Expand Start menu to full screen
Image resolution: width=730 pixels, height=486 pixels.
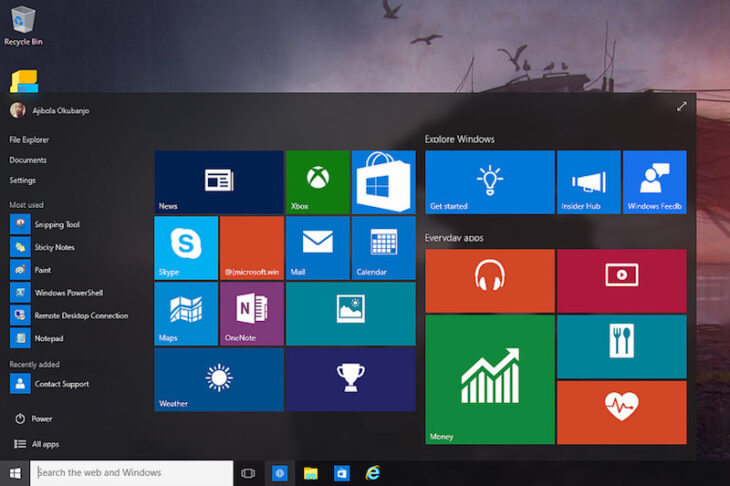(682, 106)
